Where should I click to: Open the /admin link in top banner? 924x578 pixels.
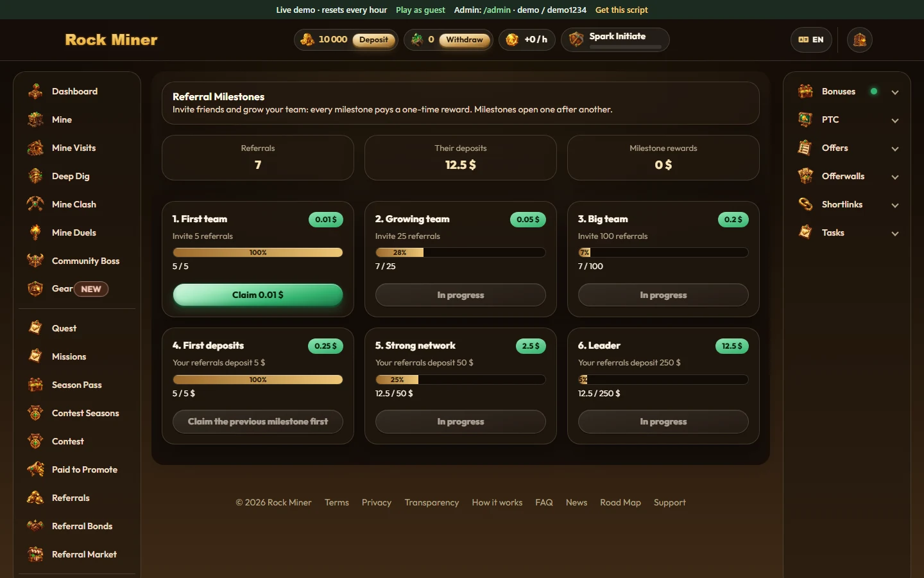pos(497,10)
